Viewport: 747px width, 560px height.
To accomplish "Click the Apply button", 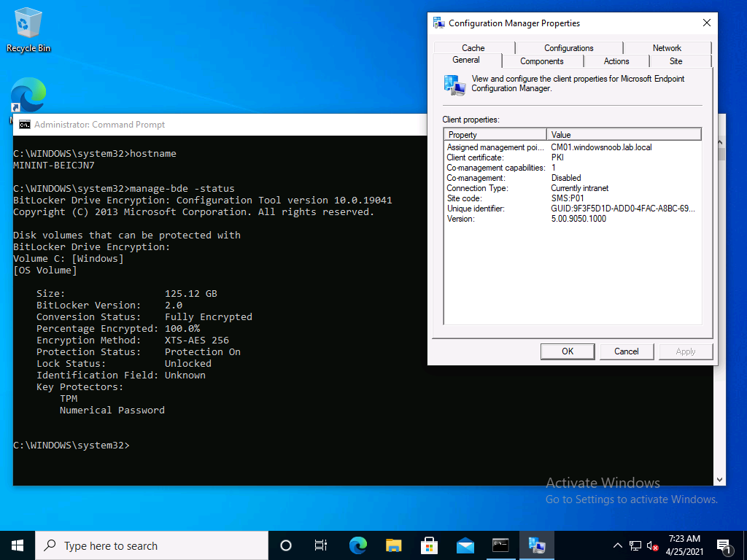I will tap(686, 351).
